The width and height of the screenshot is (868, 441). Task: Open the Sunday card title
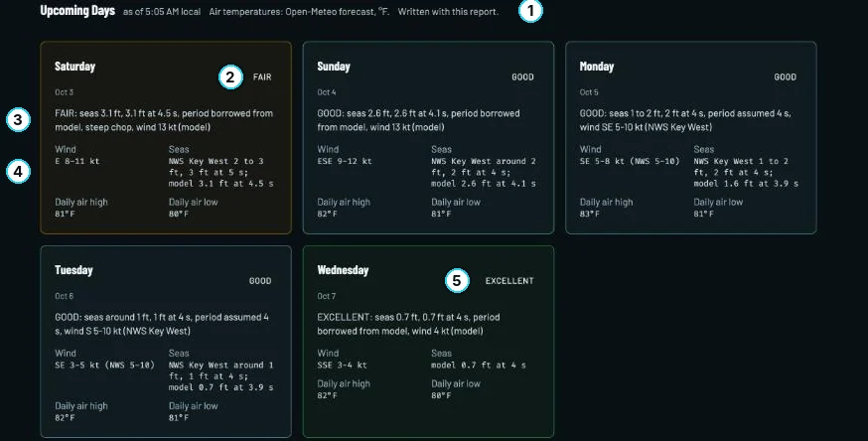[334, 67]
